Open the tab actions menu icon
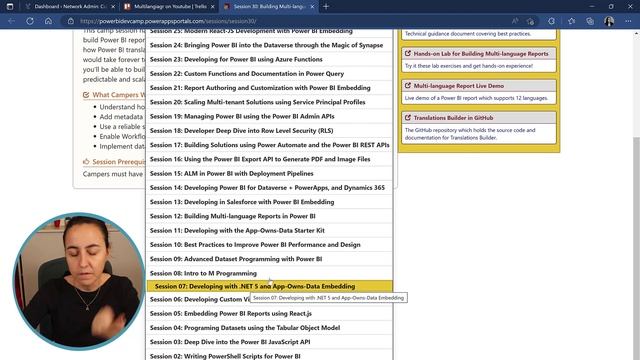This screenshot has height=360, width=640. pyautogui.click(x=10, y=7)
